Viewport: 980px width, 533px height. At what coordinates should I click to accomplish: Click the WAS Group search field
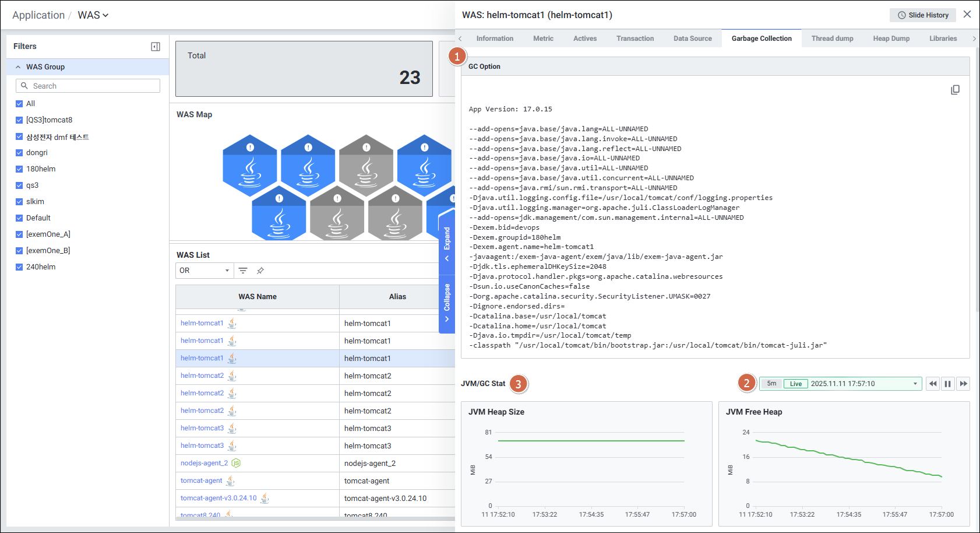point(88,86)
